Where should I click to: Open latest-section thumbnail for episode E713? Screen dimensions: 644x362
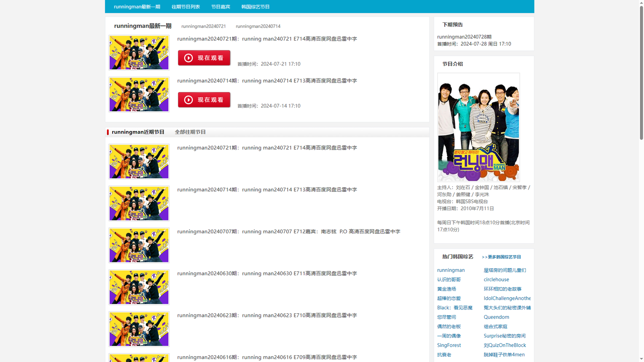pos(139,95)
